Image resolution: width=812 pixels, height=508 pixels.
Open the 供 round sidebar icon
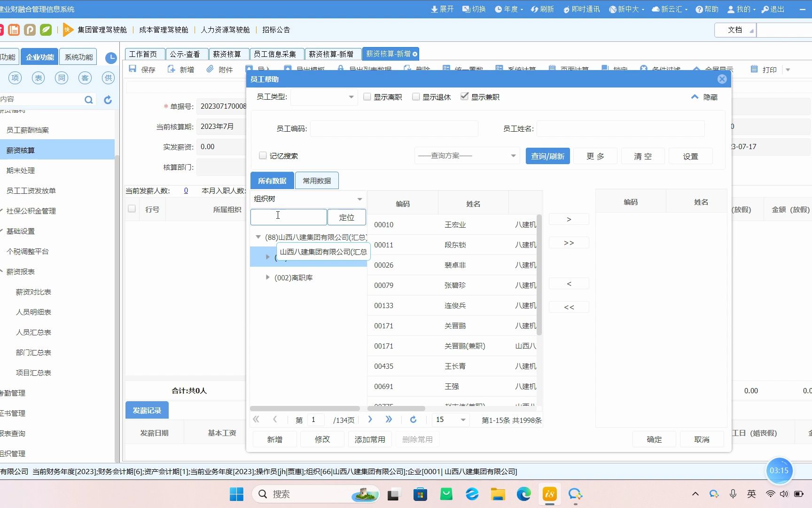[109, 78]
